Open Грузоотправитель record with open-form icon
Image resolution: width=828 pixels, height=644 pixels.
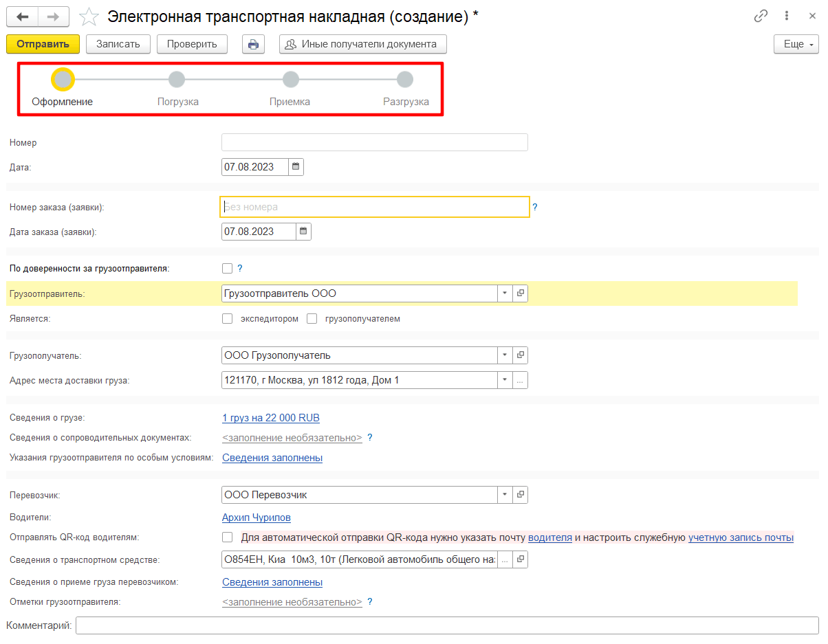point(520,293)
